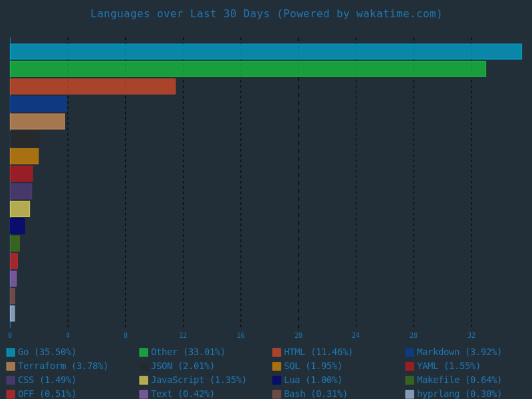The height and width of the screenshot is (399, 532).
Task: Click the Other legend color swatch
Action: [x=144, y=352]
